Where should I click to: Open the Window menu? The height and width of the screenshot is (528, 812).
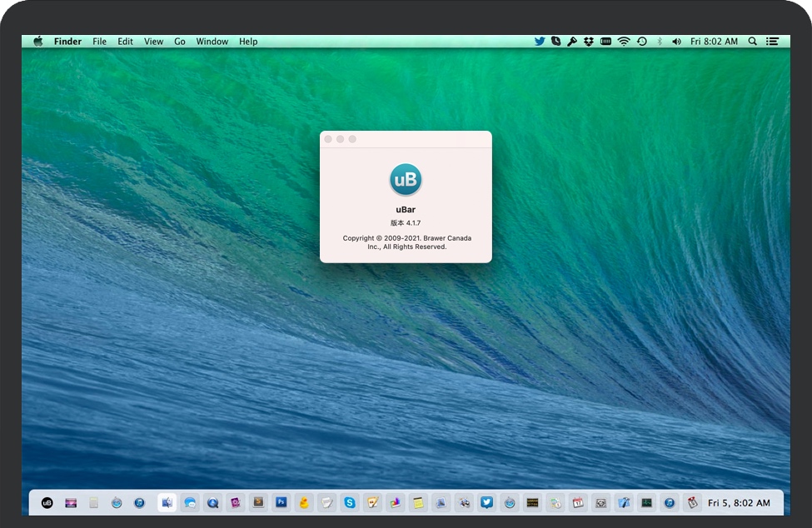(x=212, y=41)
